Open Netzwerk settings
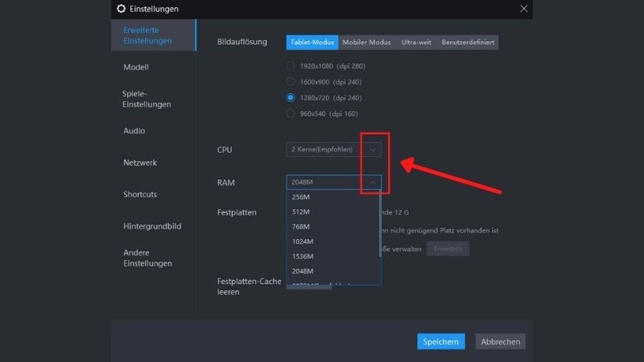 (x=140, y=162)
